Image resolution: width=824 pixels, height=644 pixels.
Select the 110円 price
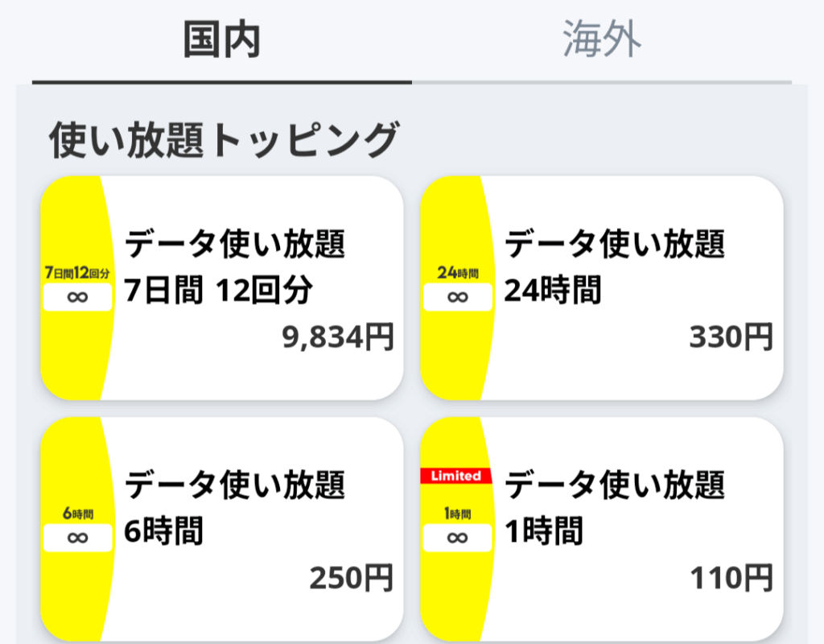[x=731, y=578]
